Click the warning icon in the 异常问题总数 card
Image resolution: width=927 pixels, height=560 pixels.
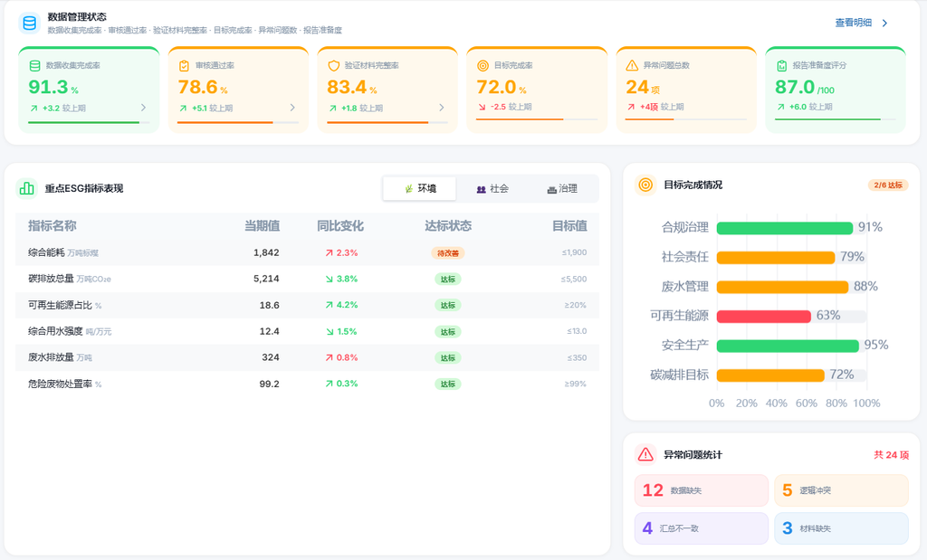pyautogui.click(x=632, y=65)
